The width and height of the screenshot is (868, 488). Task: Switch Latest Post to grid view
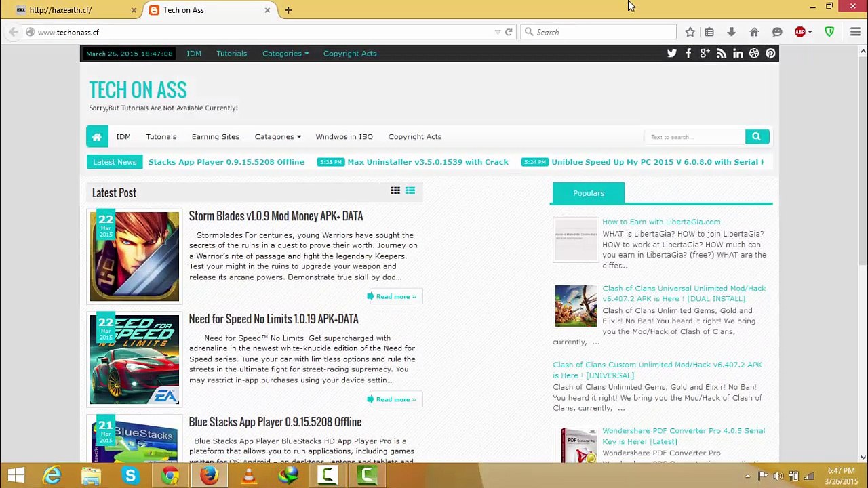395,191
